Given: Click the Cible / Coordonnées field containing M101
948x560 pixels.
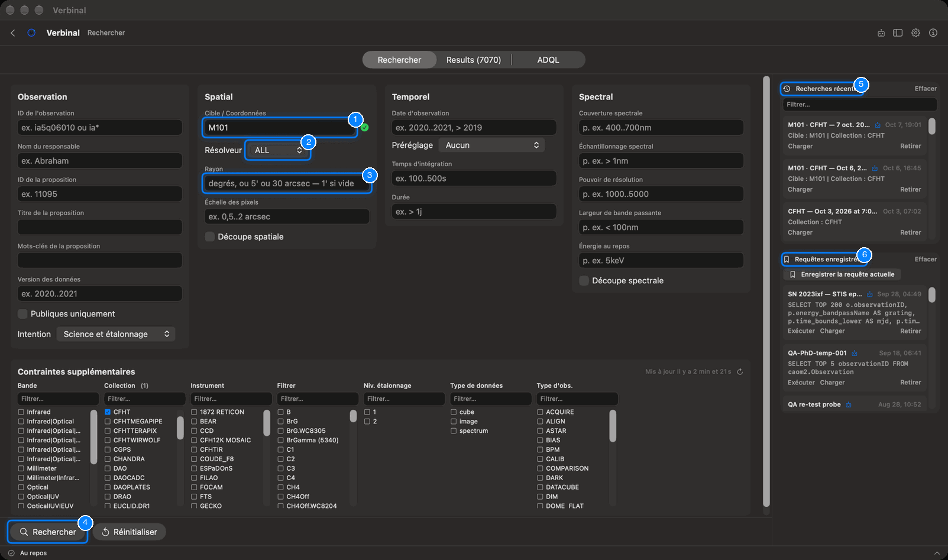Looking at the screenshot, I should tap(280, 128).
